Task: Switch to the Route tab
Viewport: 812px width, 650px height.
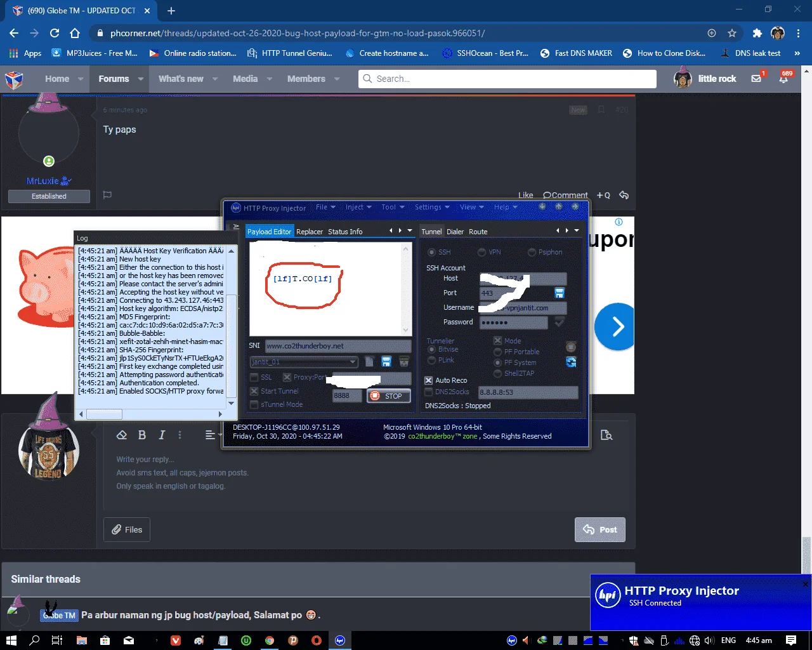Action: click(x=478, y=232)
